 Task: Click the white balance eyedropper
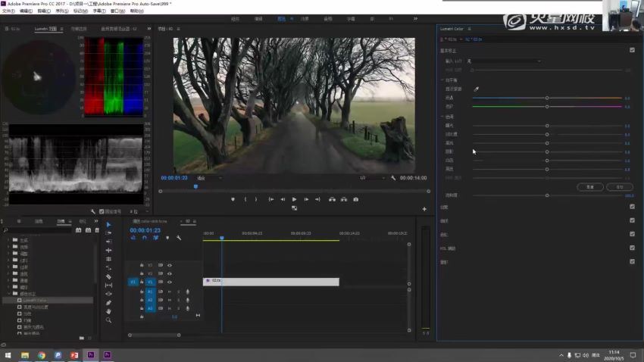[x=476, y=89]
